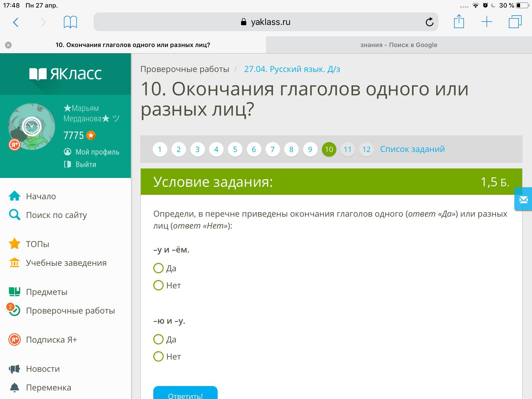Viewport: 532px width, 399px height.
Task: Switch to знания Google search tab
Action: point(399,45)
